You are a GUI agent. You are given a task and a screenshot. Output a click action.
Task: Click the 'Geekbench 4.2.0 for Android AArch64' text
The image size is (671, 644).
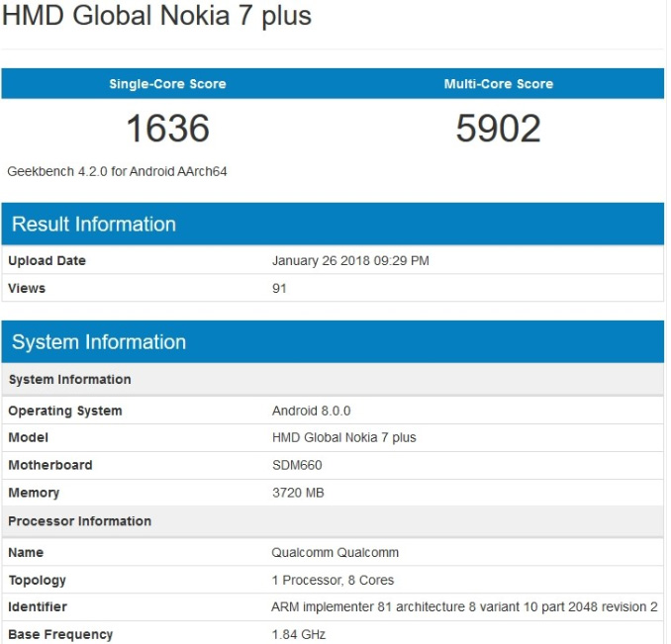pos(117,171)
